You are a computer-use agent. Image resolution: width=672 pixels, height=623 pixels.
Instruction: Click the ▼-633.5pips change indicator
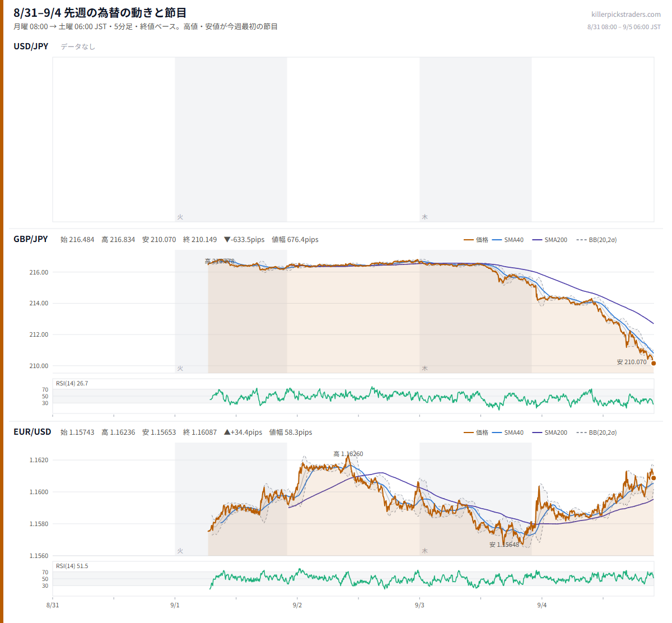244,239
